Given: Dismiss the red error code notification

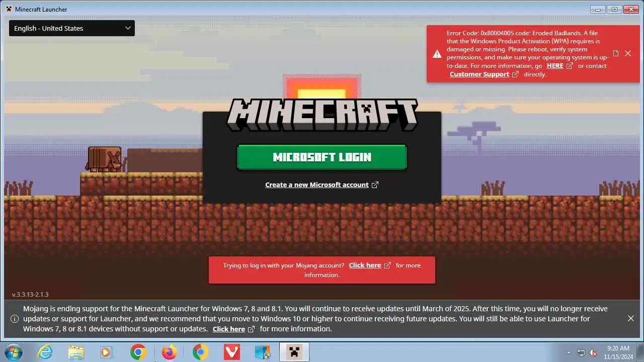Looking at the screenshot, I should point(628,53).
